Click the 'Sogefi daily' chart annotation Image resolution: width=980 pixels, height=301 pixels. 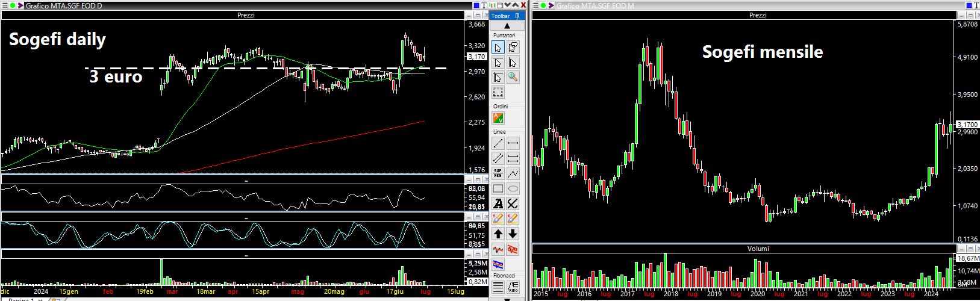(57, 40)
